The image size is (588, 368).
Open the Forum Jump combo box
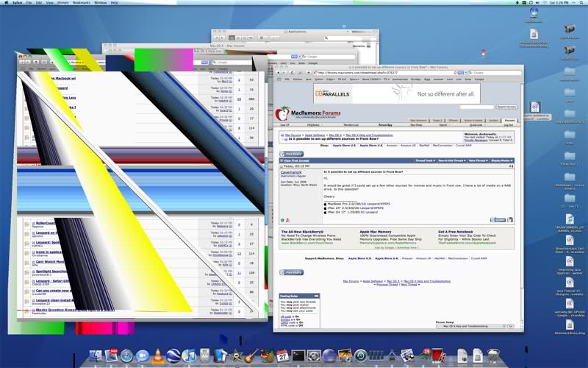tap(471, 326)
